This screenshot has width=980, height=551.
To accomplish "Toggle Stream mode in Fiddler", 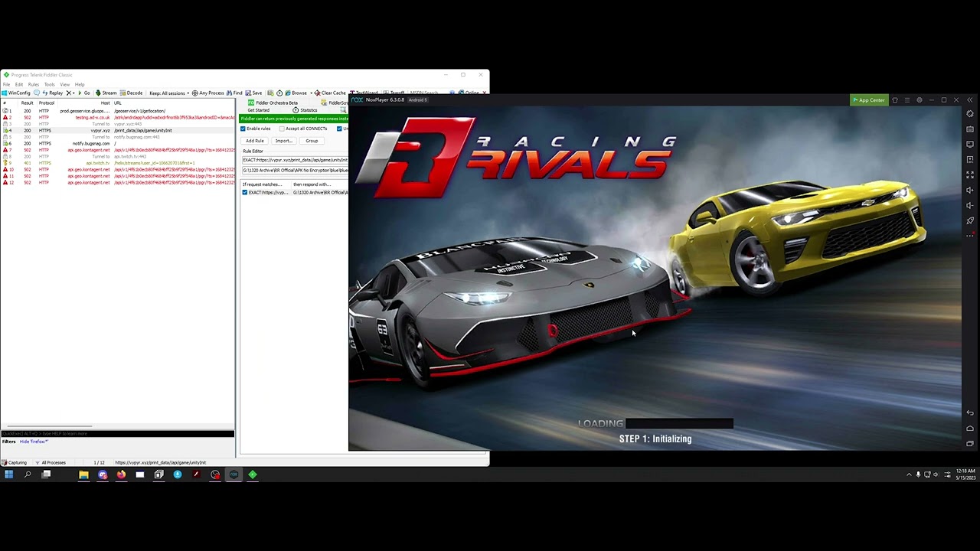I will (106, 93).
